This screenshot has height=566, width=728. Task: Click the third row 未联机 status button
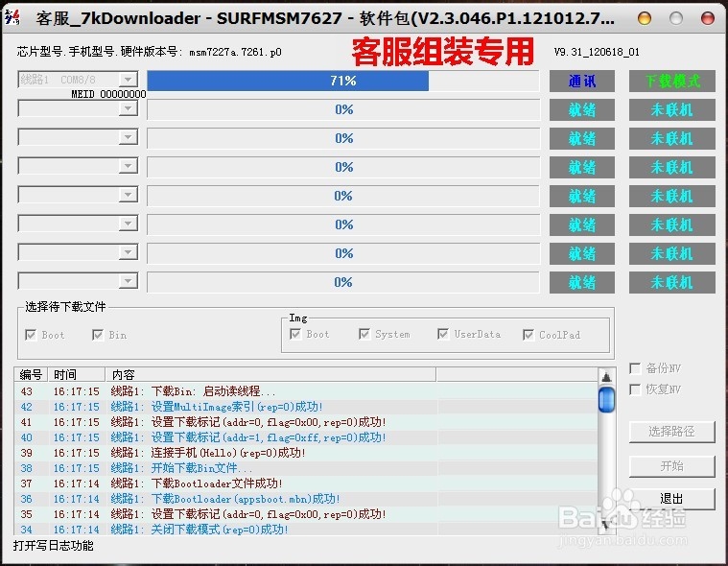point(671,139)
